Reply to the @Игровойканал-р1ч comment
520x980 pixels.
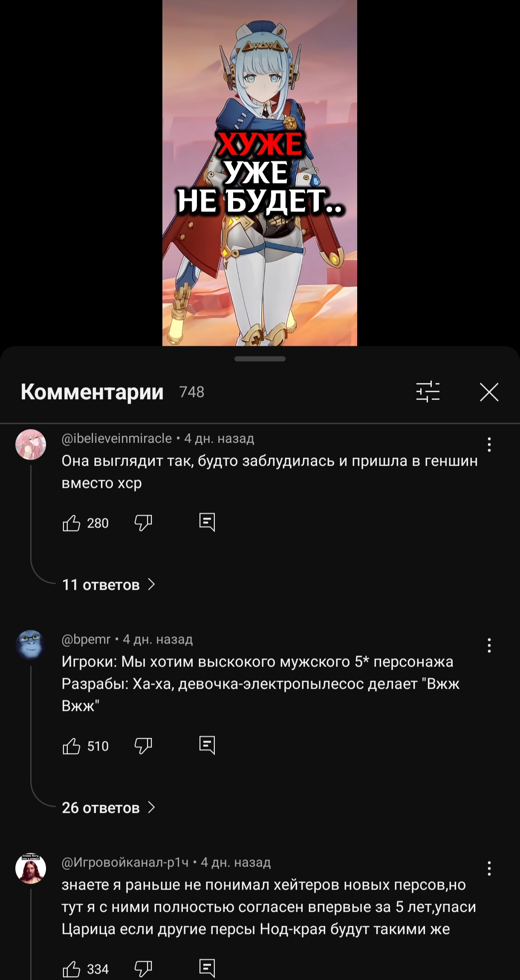[207, 968]
